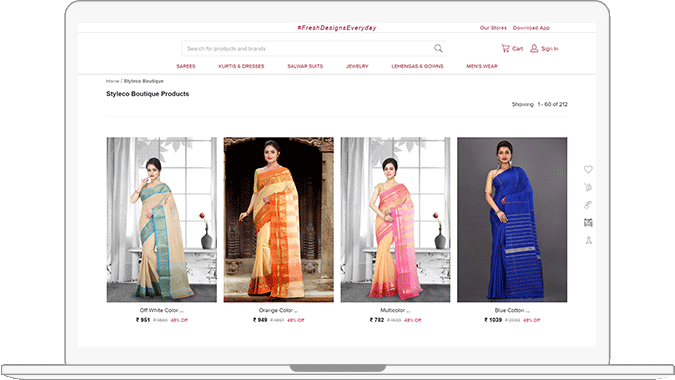Click the ₹ 782 price
The width and height of the screenshot is (675, 380).
(x=377, y=320)
